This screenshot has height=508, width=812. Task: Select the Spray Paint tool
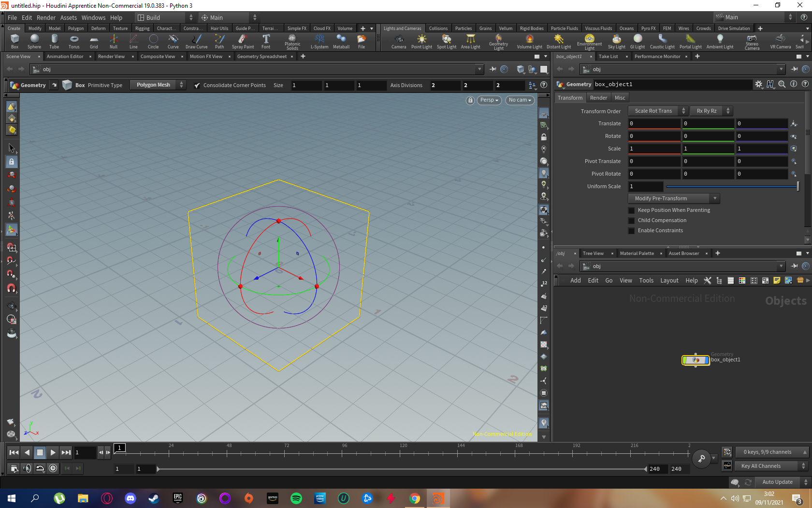pos(243,42)
